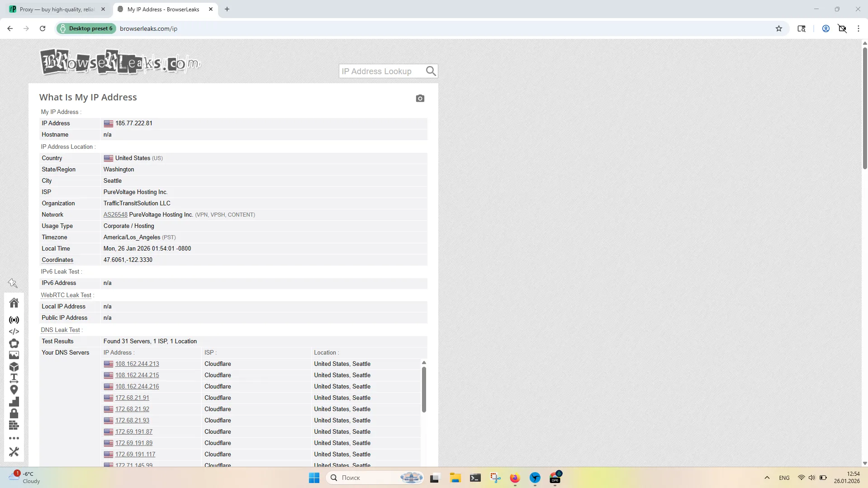868x488 pixels.
Task: Open the Terminal from the taskbar
Action: tap(475, 478)
